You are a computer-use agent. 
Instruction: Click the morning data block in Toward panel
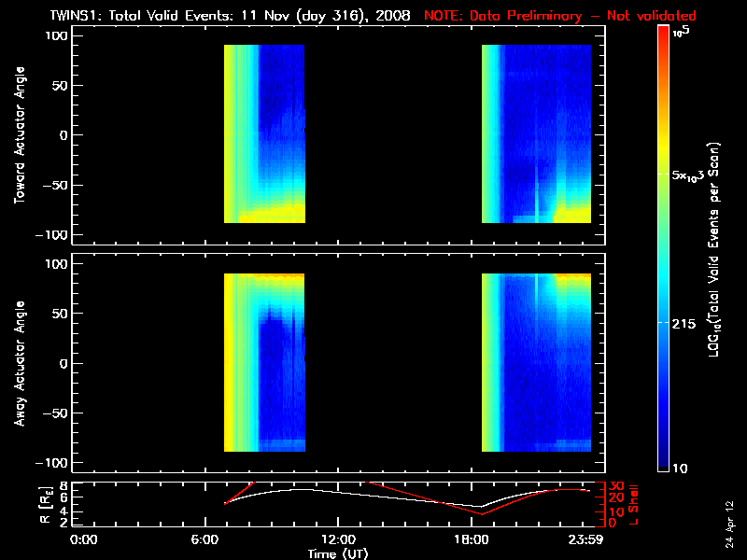tap(264, 133)
